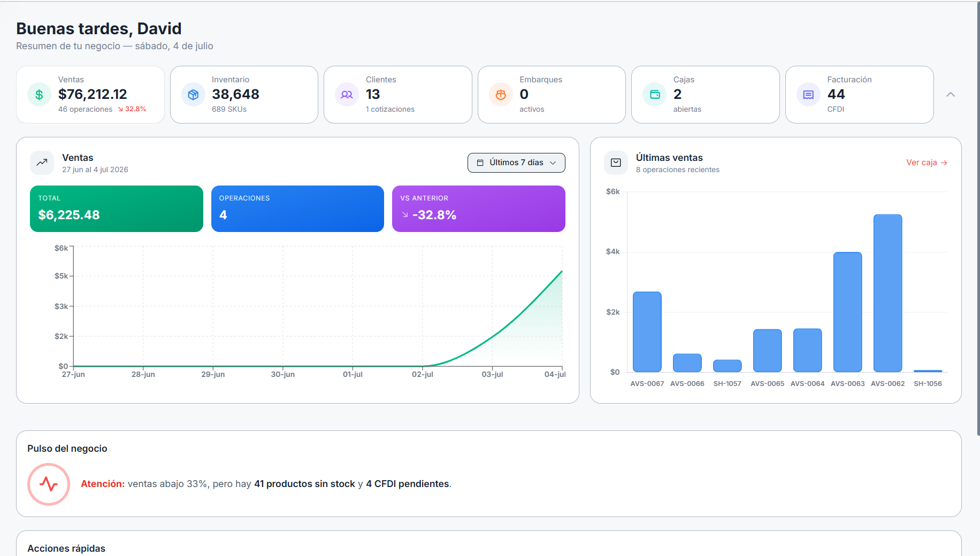Click the 'Acciones rápidas' section heading
The width and height of the screenshot is (980, 556).
pyautogui.click(x=66, y=549)
